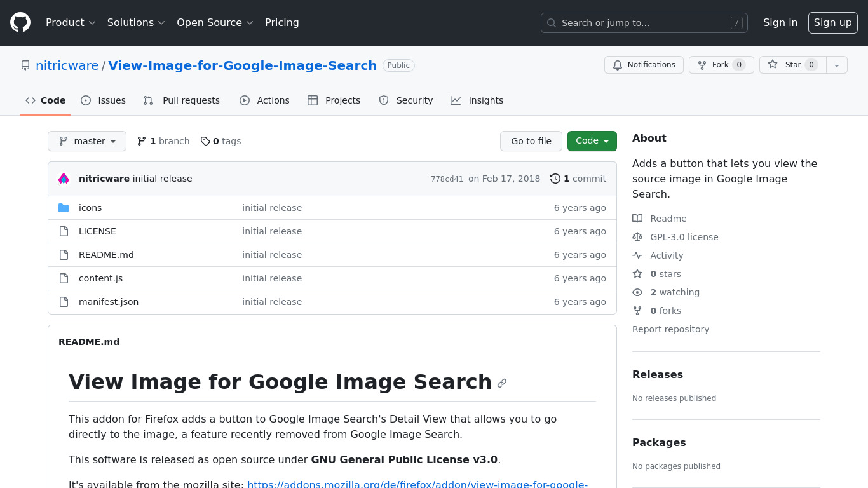Click the file icon beside README.md
This screenshot has width=868, height=488.
pyautogui.click(x=64, y=255)
